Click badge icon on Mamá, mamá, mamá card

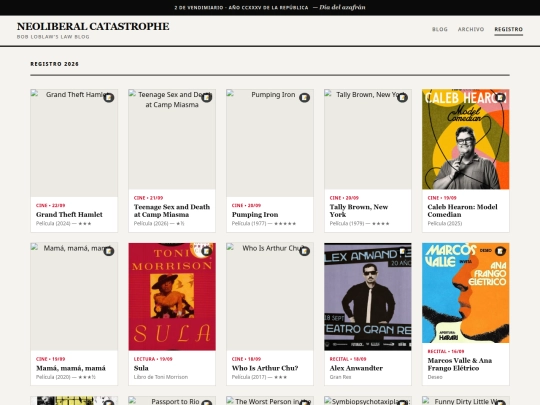(x=109, y=251)
